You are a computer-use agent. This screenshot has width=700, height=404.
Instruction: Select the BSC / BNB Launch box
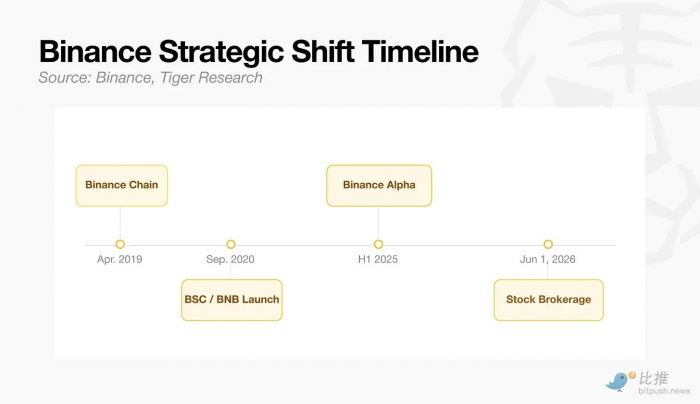[x=232, y=300]
